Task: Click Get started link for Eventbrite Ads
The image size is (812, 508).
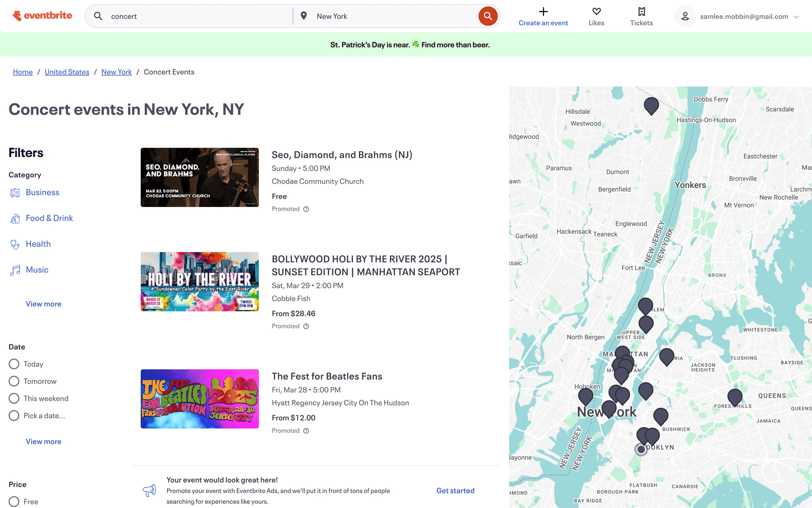Action: coord(455,491)
